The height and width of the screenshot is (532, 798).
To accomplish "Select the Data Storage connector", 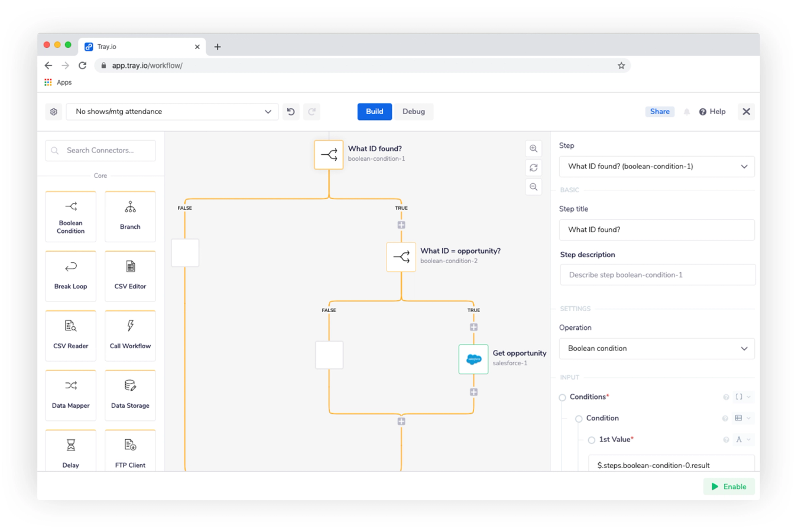I will coord(130,395).
